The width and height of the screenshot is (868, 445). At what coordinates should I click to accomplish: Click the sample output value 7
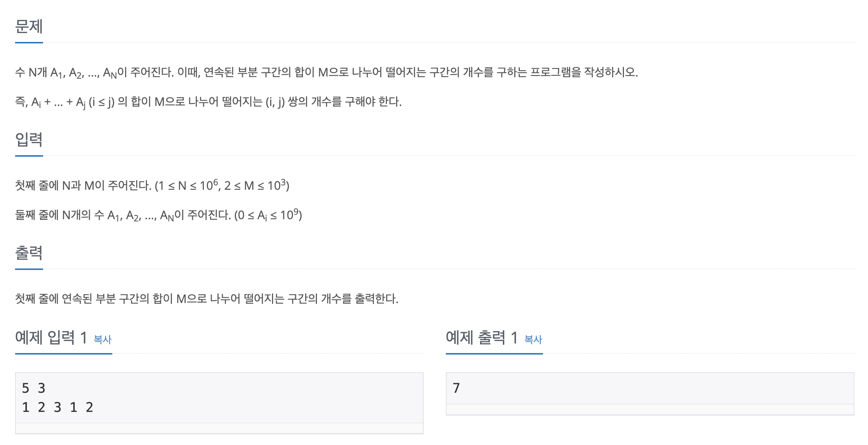tap(456, 388)
